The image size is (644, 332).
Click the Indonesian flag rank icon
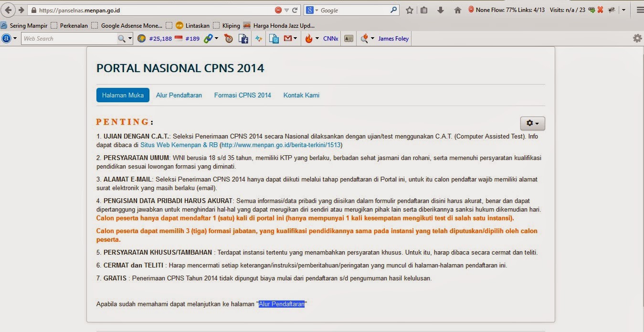click(179, 39)
